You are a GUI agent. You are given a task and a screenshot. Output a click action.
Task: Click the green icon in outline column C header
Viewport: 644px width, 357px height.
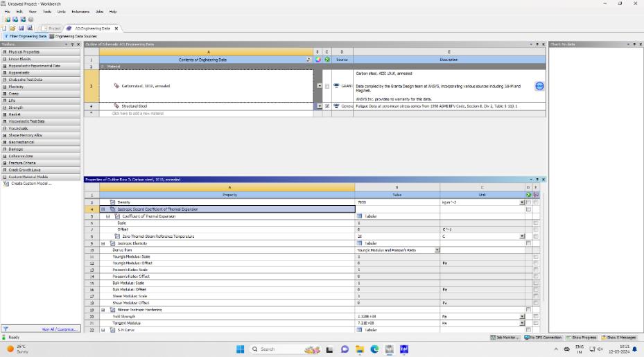(x=327, y=60)
